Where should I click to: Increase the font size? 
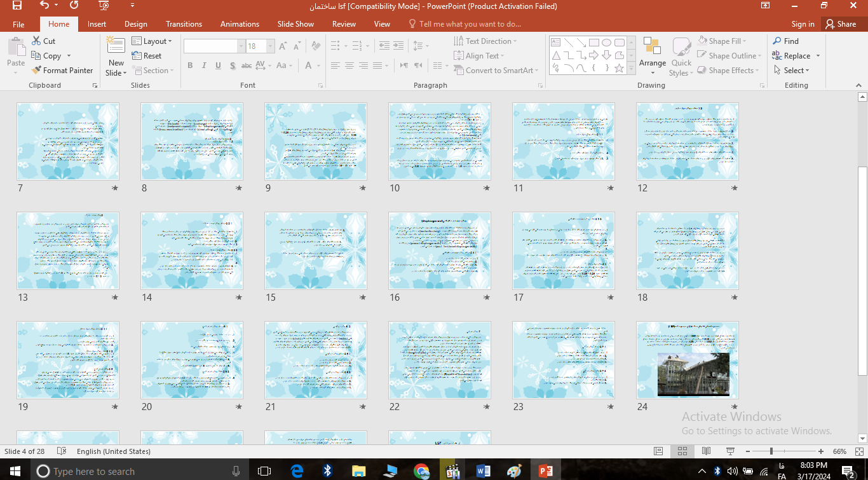[284, 46]
